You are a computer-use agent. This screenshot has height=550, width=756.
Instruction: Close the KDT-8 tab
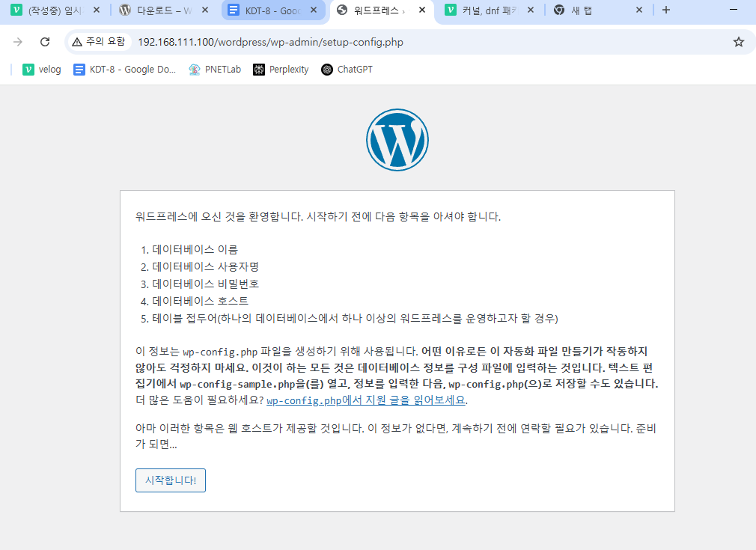coord(314,10)
